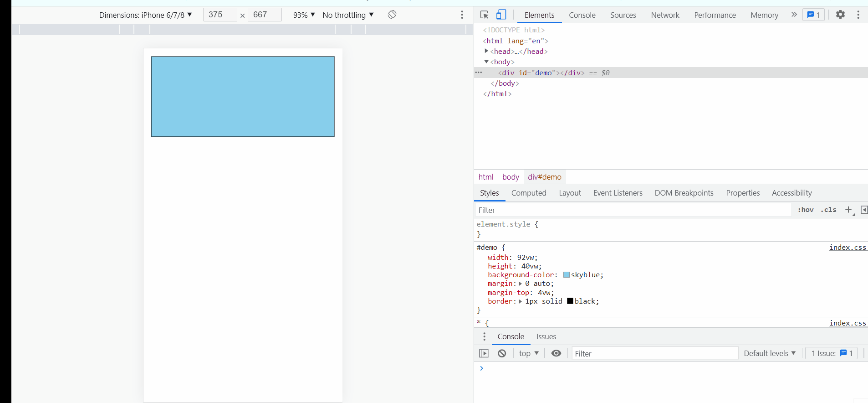Switch to the Sources tab
The height and width of the screenshot is (403, 868).
(x=623, y=15)
